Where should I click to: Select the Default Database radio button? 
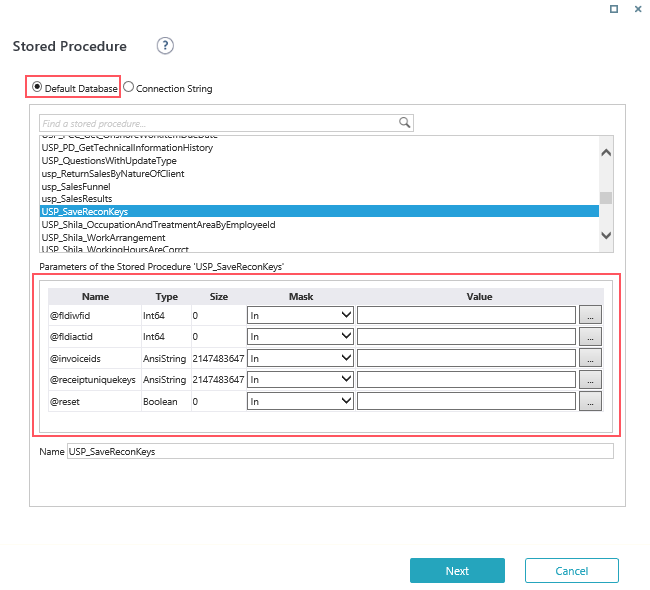pos(37,87)
